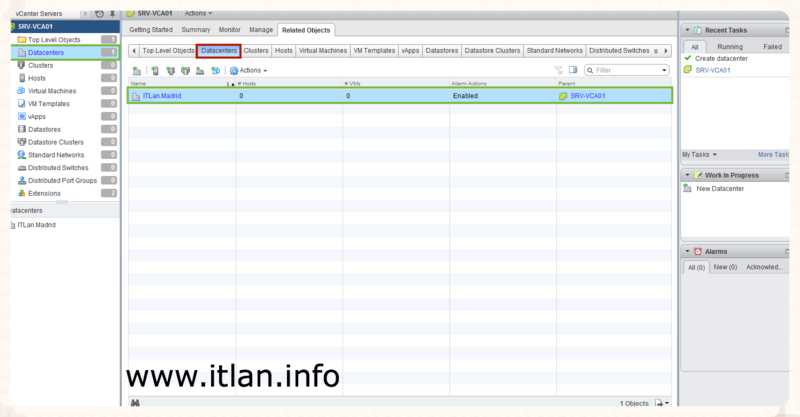Screen dimensions: 800x417
Task: Open the ITLan.Madrid datacenter link
Action: [x=164, y=96]
